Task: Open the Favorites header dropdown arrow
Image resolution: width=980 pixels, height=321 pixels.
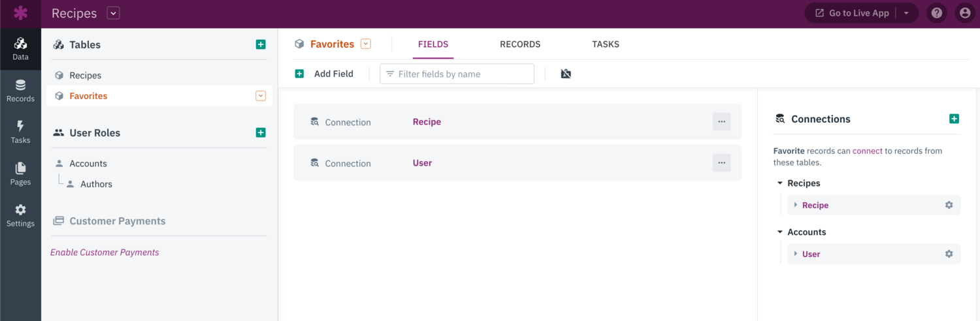Action: click(366, 44)
